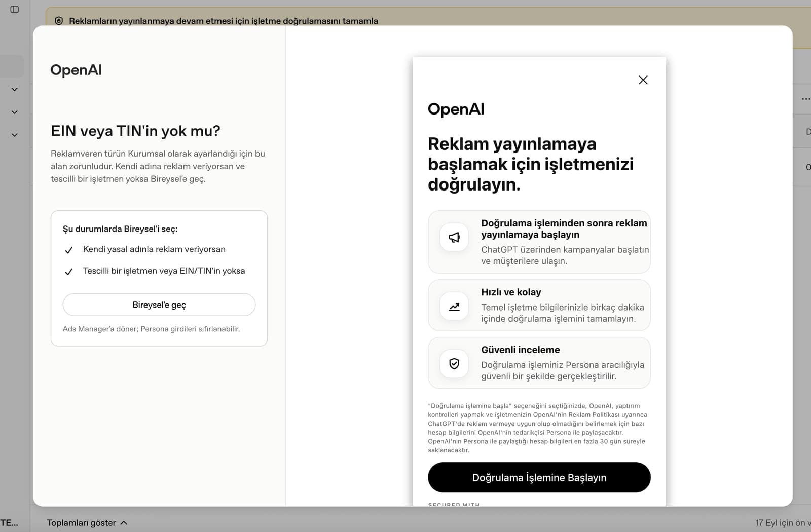
Task: Click the Bireysel'e geç button
Action: pyautogui.click(x=159, y=305)
